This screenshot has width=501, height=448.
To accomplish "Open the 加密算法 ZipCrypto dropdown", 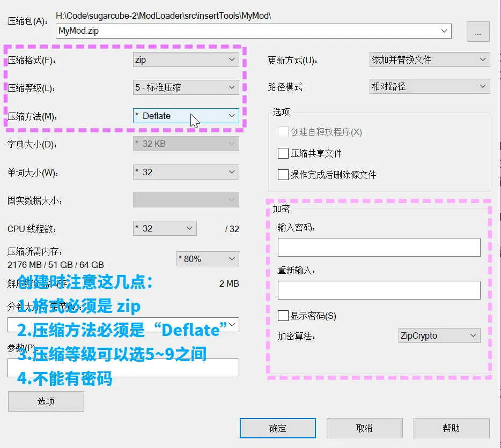I will click(439, 336).
